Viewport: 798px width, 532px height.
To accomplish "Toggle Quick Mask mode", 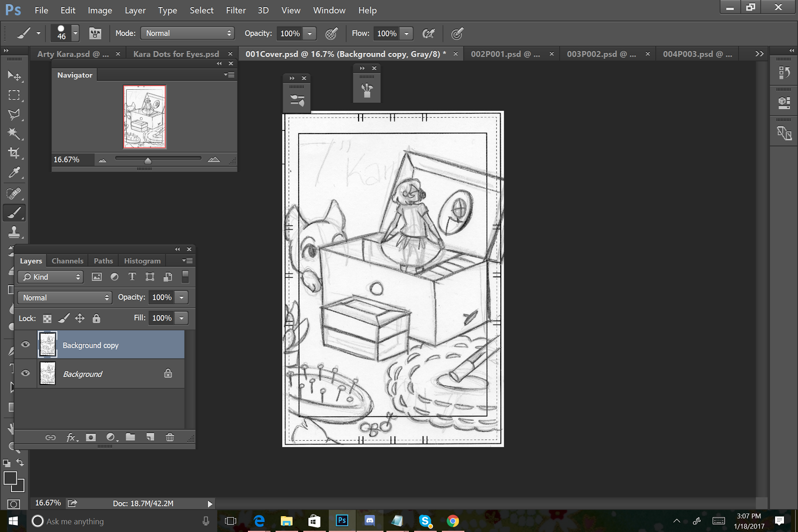I will tap(13, 504).
